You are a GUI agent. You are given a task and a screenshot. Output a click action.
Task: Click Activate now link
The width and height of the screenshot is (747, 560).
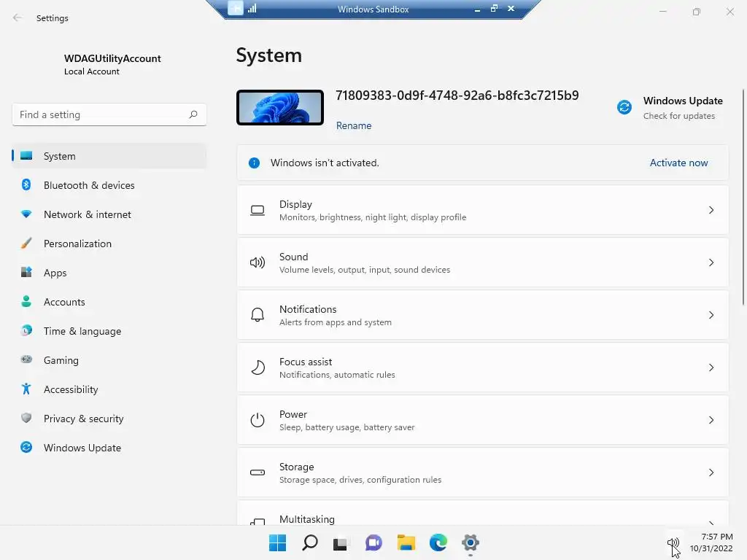pyautogui.click(x=678, y=163)
